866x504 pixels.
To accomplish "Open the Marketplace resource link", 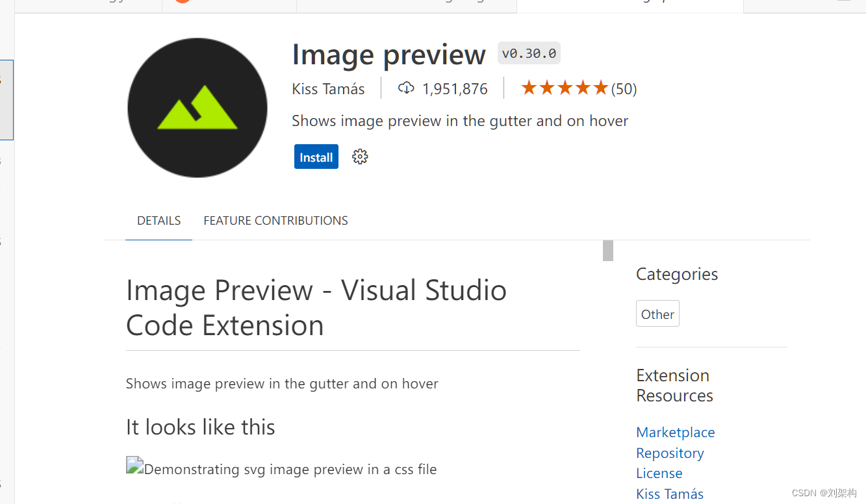I will point(676,433).
